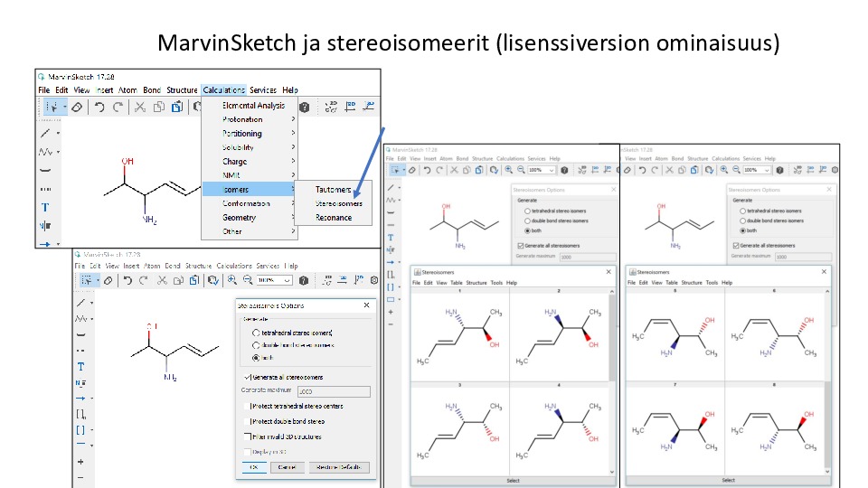Open Elemental Analysis from Calculations menu
The image size is (868, 488).
pyautogui.click(x=254, y=105)
